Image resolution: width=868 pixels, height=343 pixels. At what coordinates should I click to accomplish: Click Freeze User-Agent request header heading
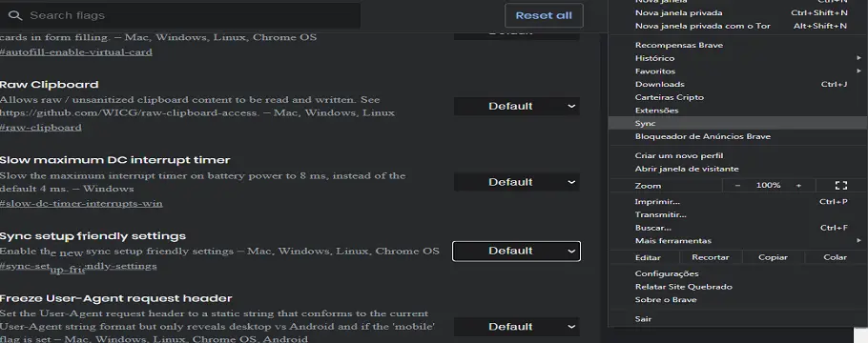[116, 299]
